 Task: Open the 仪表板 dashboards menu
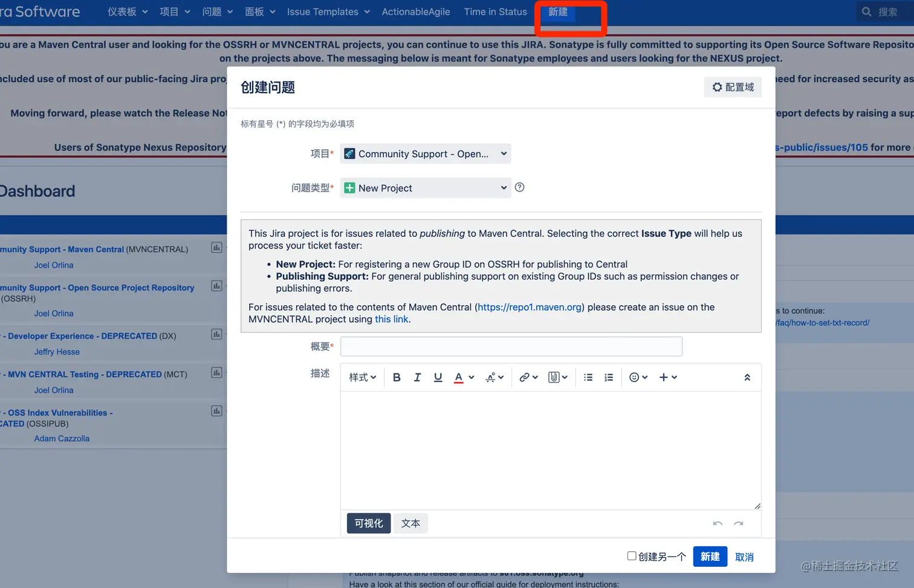coord(128,11)
